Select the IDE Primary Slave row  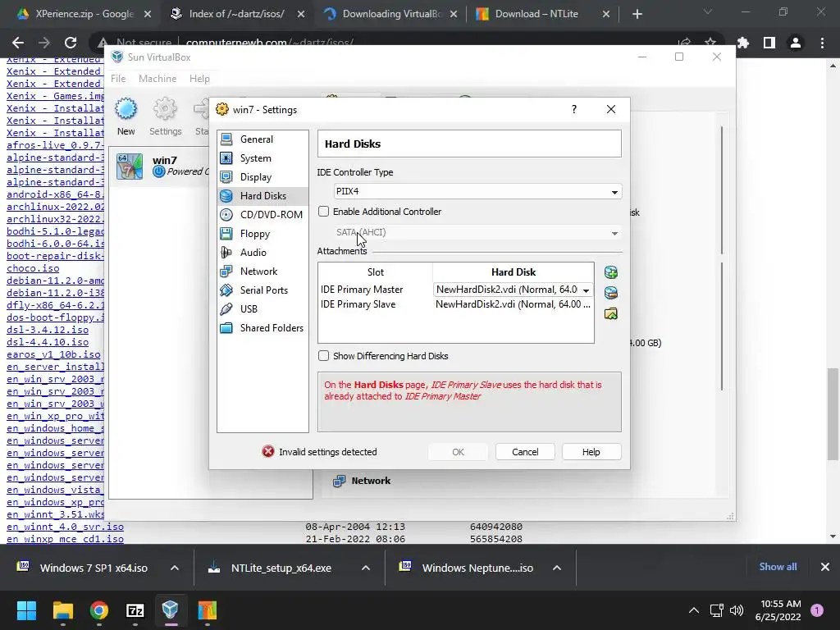pyautogui.click(x=456, y=304)
